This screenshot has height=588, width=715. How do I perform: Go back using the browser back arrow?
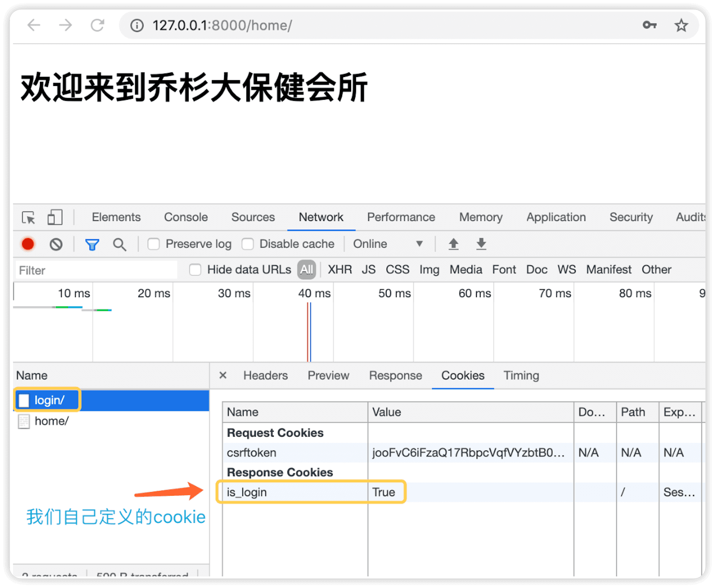(34, 25)
